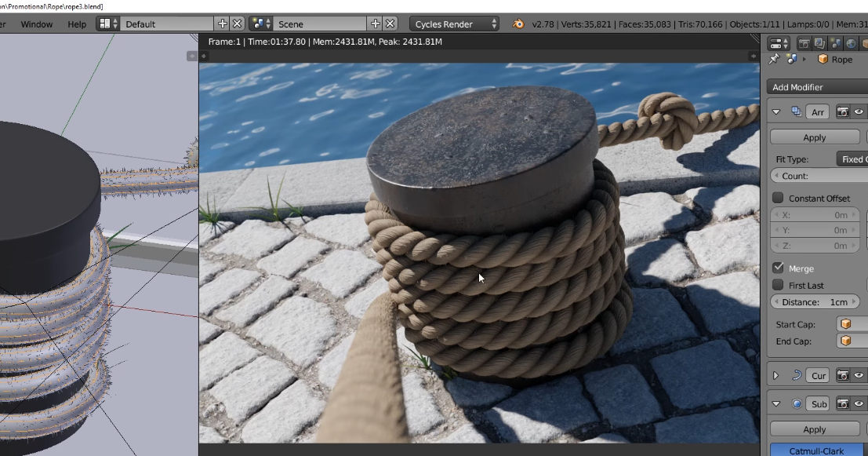
Task: Click the pin icon in the properties header
Action: coord(773,59)
